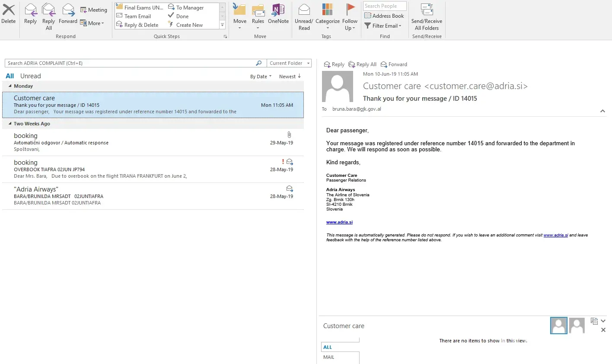Collapse the Two Weeks Ago group
The image size is (612, 364).
[10, 124]
